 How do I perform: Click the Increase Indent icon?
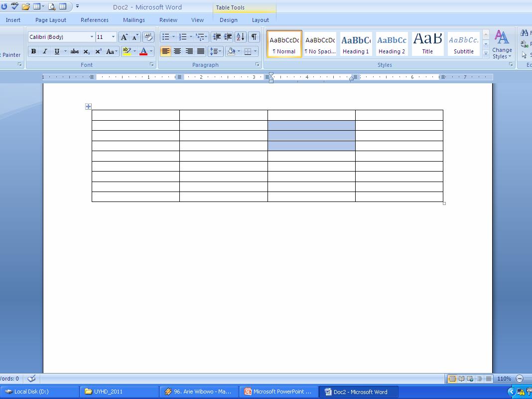pos(228,37)
